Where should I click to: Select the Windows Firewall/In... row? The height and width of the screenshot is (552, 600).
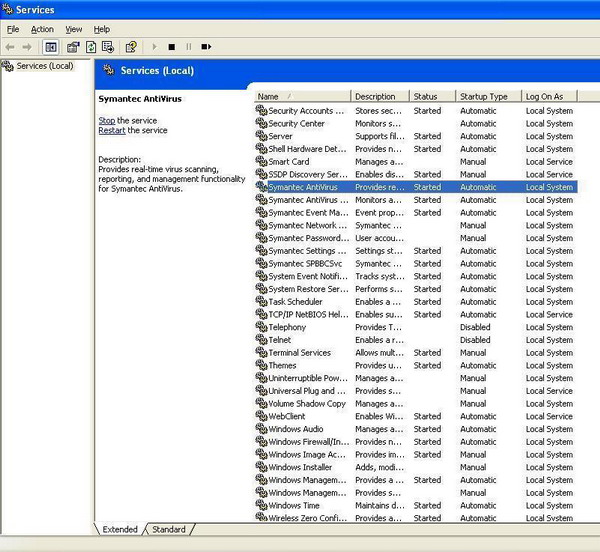(416, 441)
